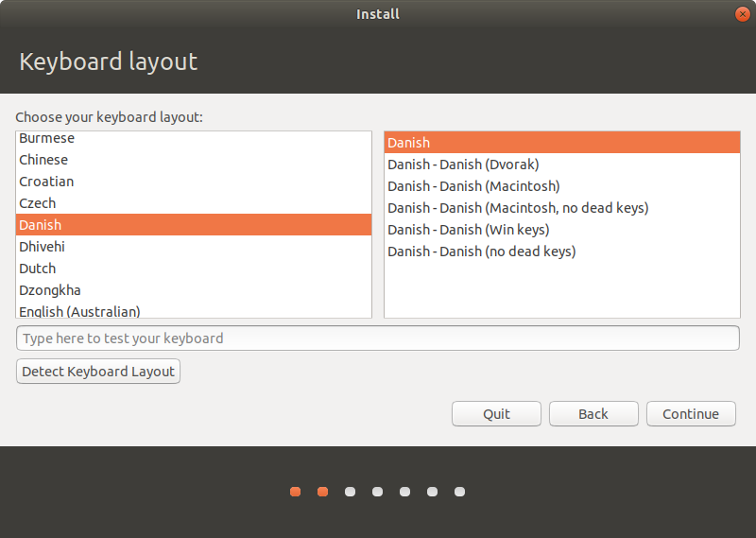Click Detect Keyboard Layout button
The width and height of the screenshot is (756, 538).
click(98, 372)
